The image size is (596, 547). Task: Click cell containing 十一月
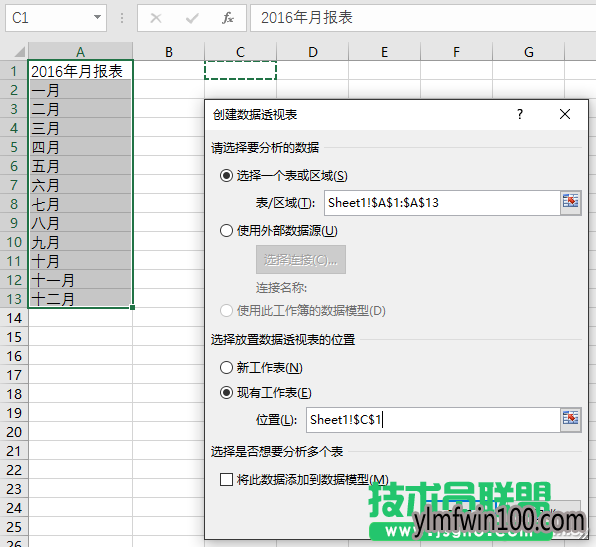point(80,280)
